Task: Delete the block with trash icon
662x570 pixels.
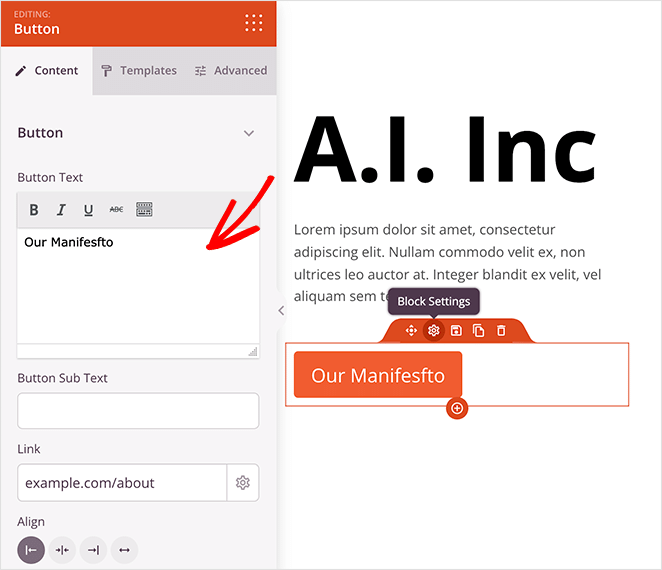Action: tap(501, 330)
